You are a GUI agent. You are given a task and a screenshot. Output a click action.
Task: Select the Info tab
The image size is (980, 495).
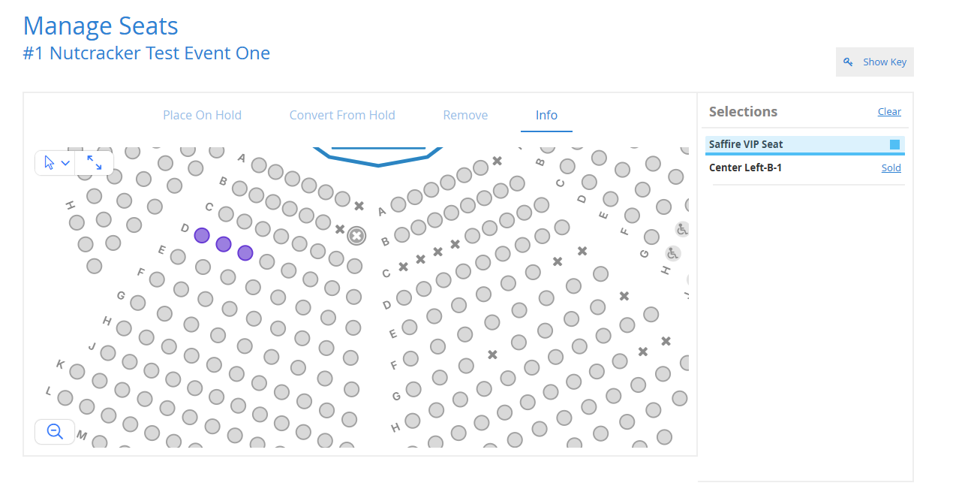point(546,115)
